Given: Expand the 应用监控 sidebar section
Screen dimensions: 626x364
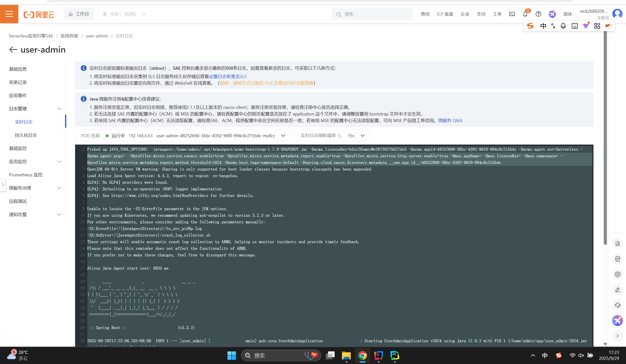Looking at the screenshot, I should click(x=59, y=161).
